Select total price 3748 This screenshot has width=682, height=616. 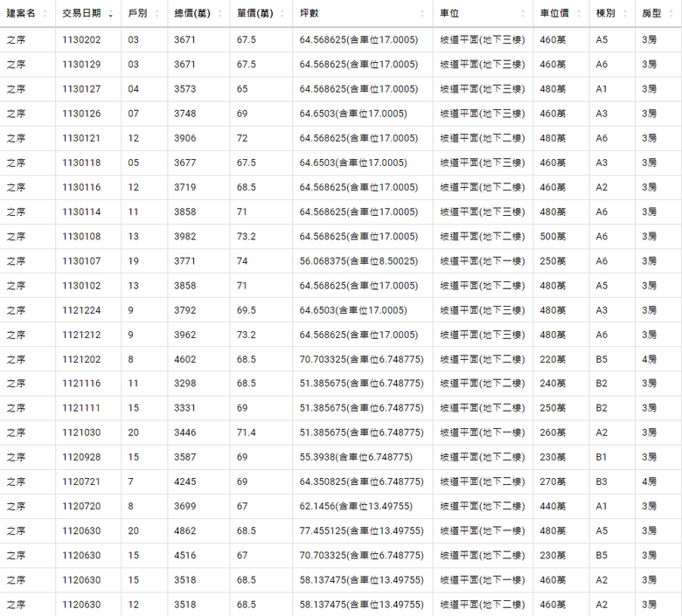tap(184, 114)
